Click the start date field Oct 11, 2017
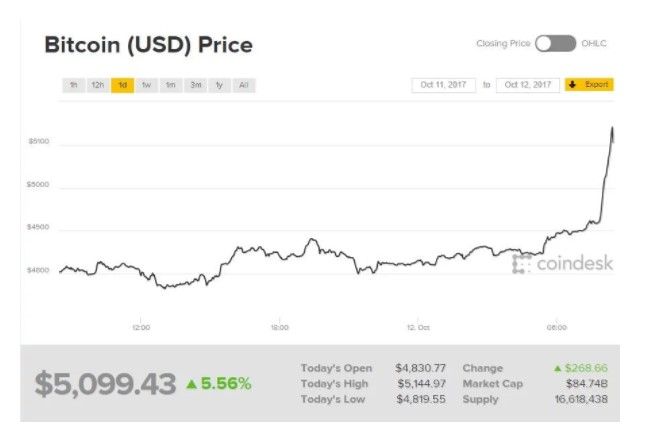This screenshot has width=646, height=439. click(443, 85)
